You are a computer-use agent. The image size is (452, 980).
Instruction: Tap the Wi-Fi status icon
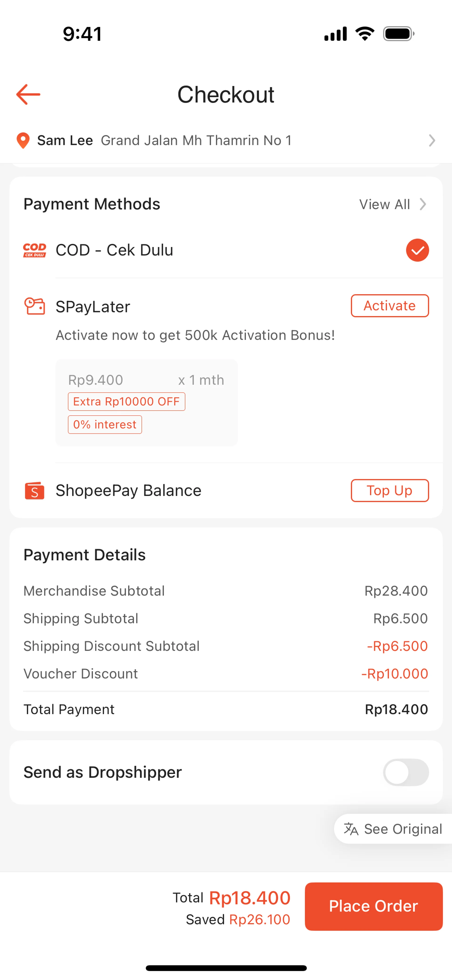(x=365, y=34)
